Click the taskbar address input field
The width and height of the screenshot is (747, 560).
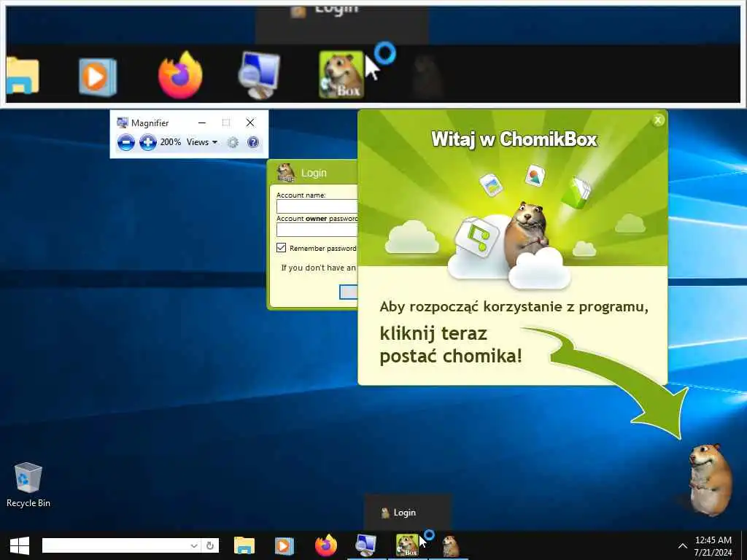[x=115, y=545]
